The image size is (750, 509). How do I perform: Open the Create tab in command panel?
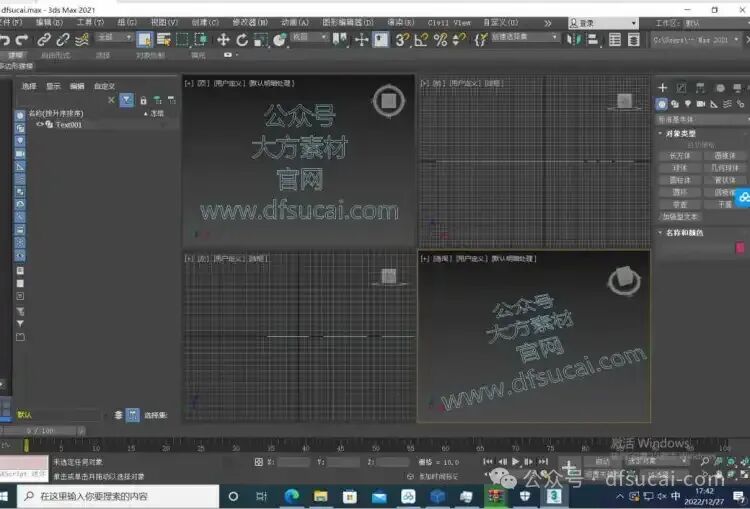[x=662, y=87]
